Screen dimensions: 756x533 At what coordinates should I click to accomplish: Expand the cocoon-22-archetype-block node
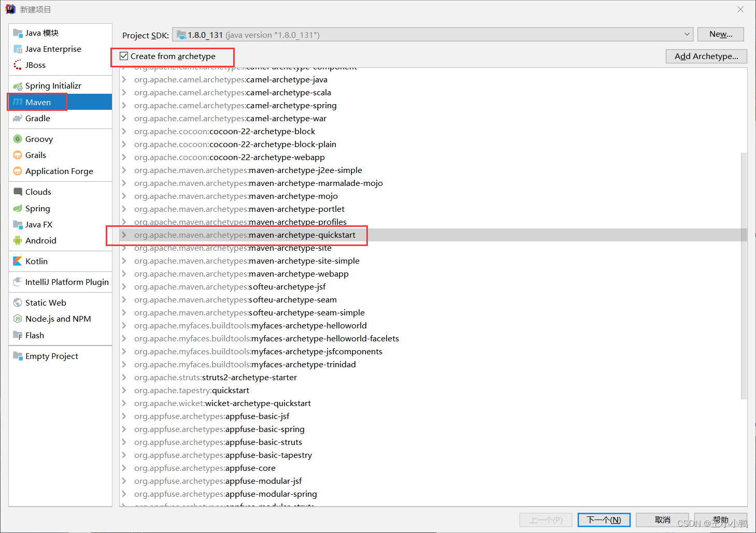click(124, 131)
